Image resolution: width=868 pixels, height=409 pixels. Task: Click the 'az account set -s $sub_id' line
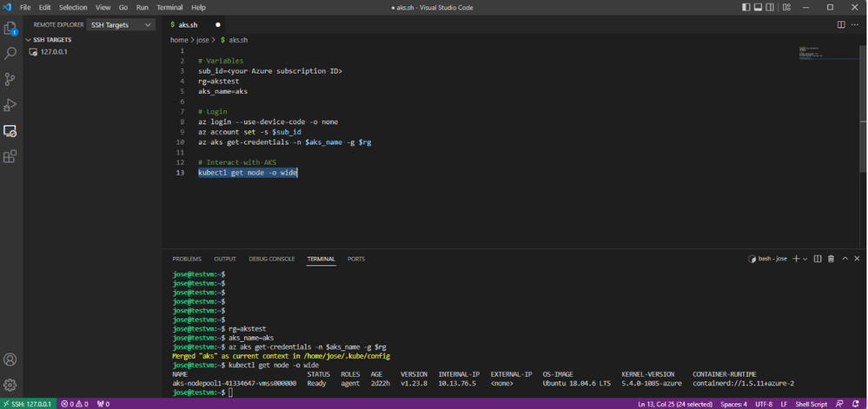[x=249, y=132]
